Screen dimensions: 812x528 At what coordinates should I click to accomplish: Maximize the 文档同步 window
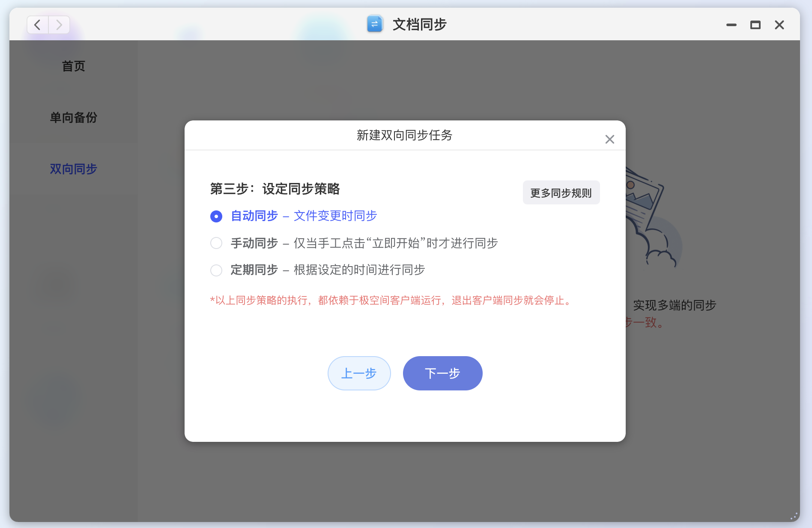755,25
